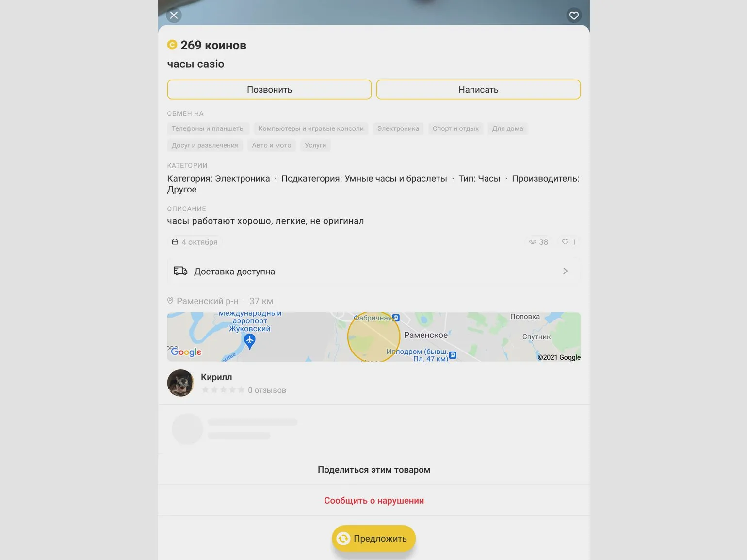Click the airport marker on the map
The image size is (747, 560).
(250, 341)
